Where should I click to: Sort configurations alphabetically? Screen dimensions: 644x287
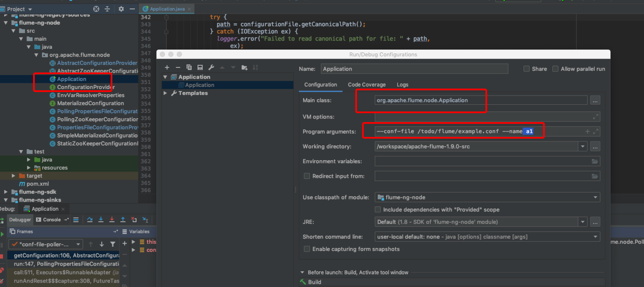(255, 67)
